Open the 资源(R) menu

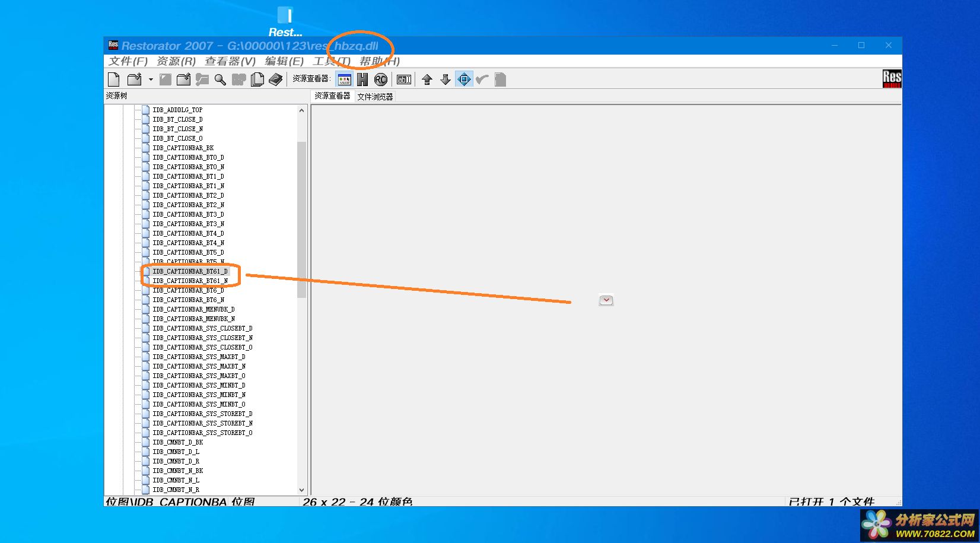176,61
